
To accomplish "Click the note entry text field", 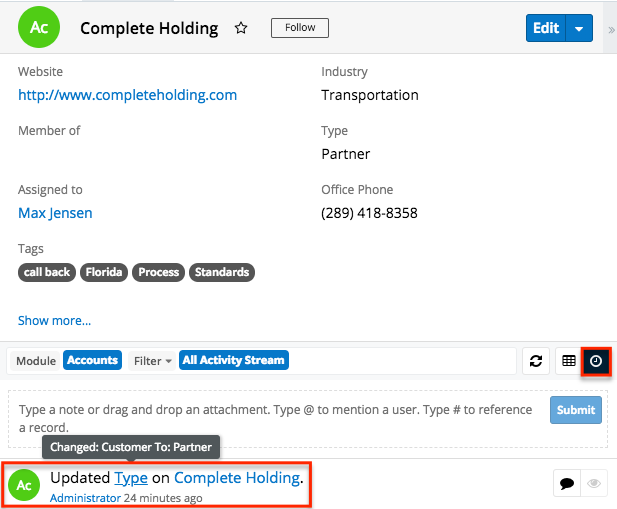I will pos(277,418).
